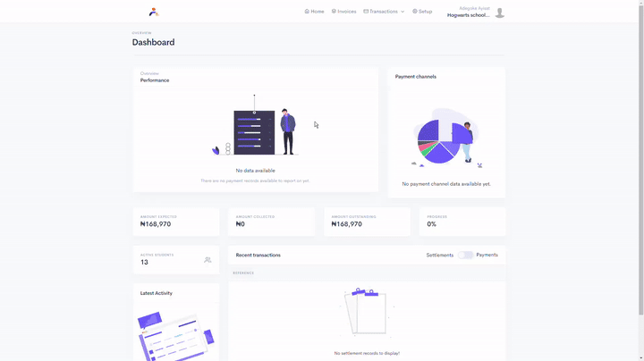Click the Setup gear icon
644x361 pixels.
coord(415,12)
